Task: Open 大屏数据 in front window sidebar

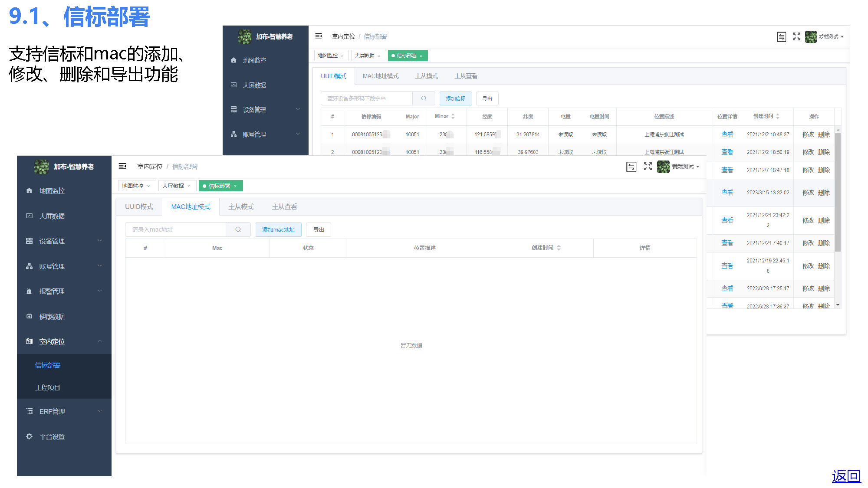Action: coord(52,216)
